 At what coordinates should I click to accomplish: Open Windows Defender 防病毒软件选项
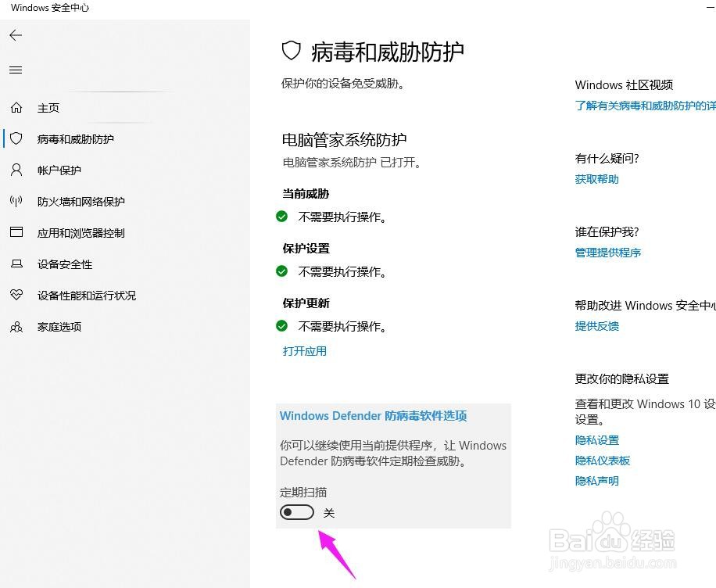(373, 415)
